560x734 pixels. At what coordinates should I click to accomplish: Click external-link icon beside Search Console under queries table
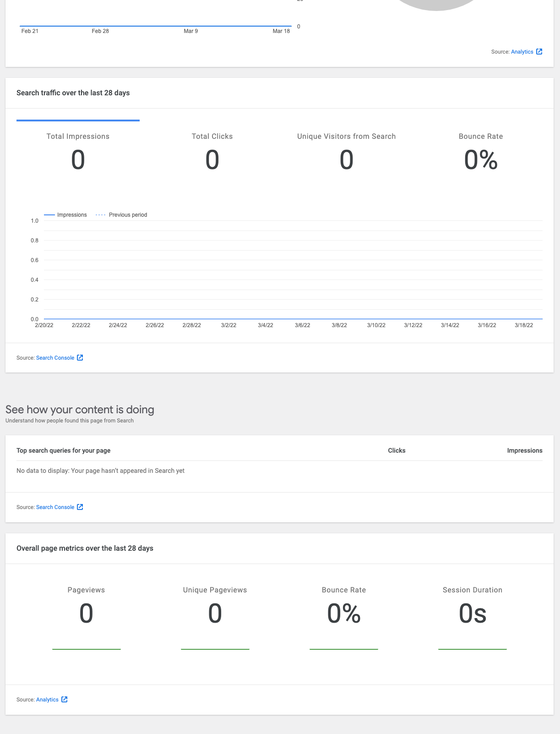(x=80, y=507)
